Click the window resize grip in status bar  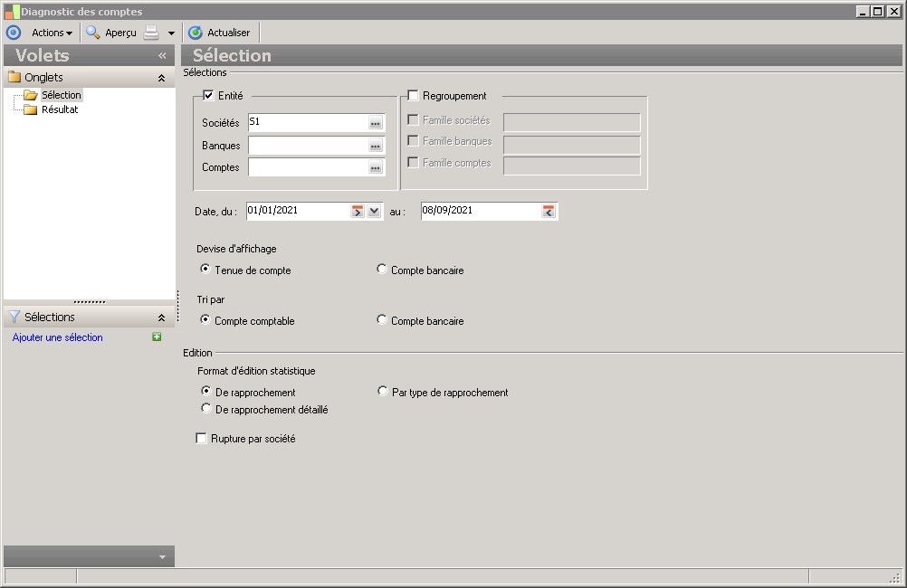tap(895, 577)
